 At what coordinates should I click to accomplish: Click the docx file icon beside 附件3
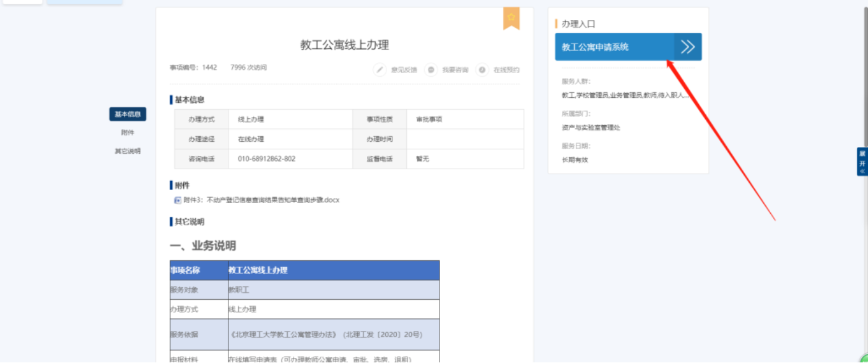[178, 200]
